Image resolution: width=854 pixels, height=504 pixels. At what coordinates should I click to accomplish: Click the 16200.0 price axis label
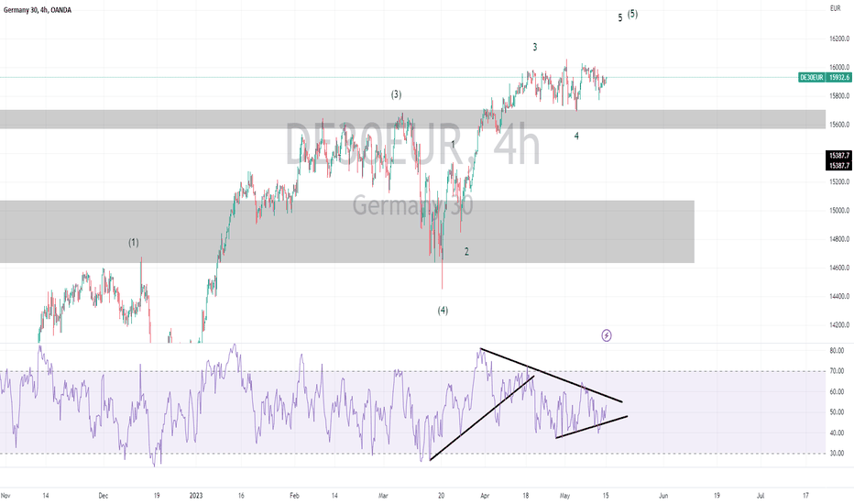point(839,38)
